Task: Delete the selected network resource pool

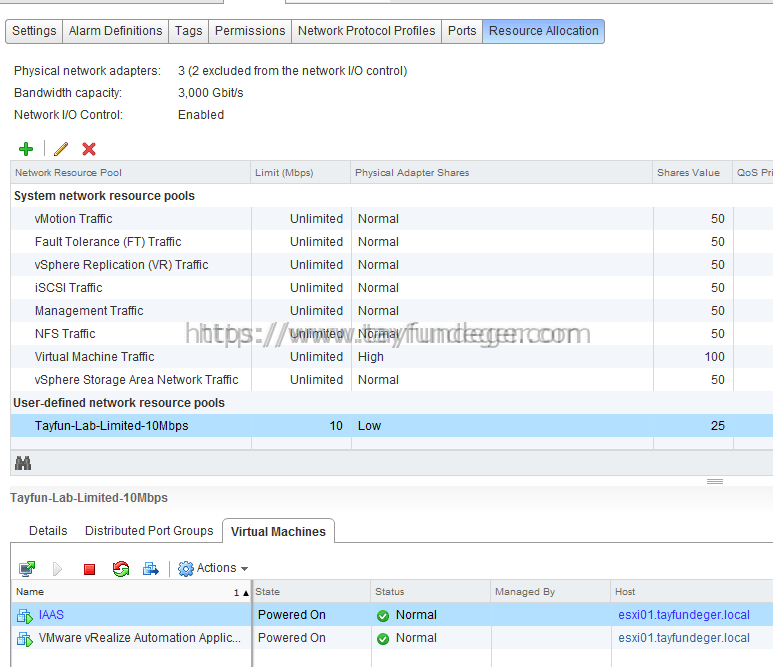Action: tap(89, 149)
